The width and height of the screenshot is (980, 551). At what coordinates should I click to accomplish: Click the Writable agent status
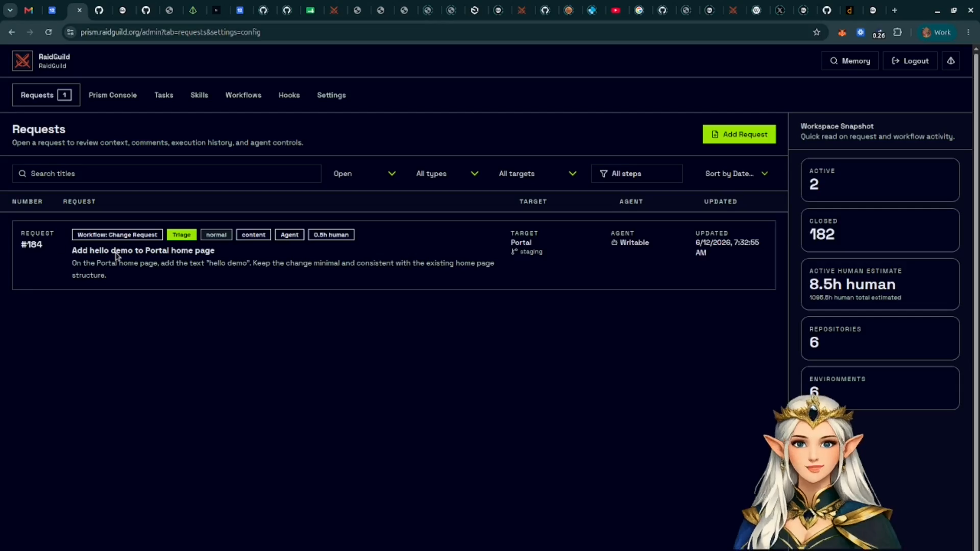tap(630, 242)
